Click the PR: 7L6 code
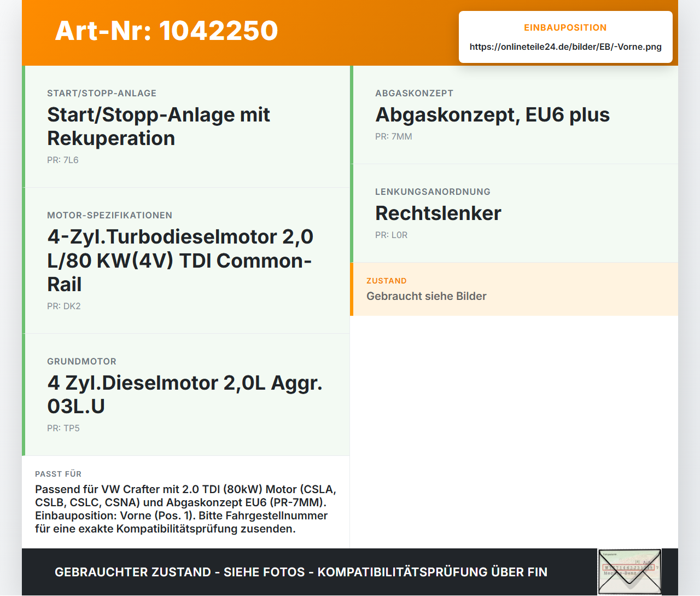 coord(63,160)
